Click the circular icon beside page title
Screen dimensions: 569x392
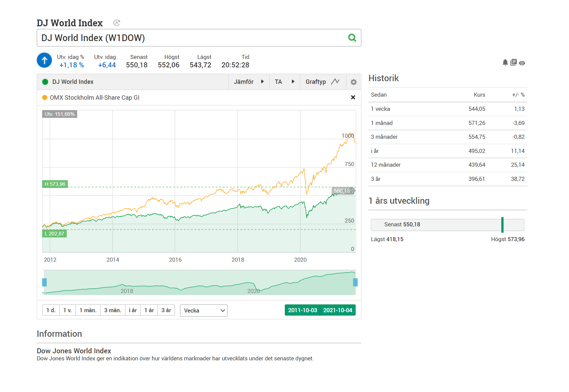point(117,23)
